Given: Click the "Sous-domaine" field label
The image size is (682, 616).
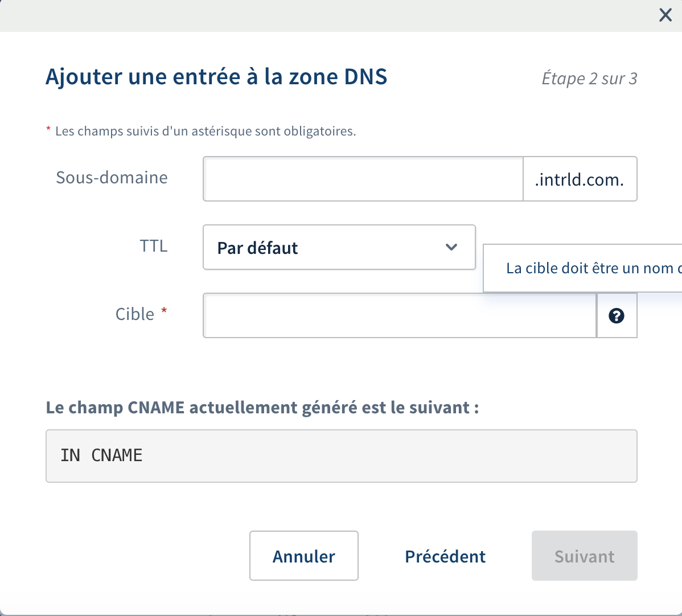Looking at the screenshot, I should [x=112, y=178].
